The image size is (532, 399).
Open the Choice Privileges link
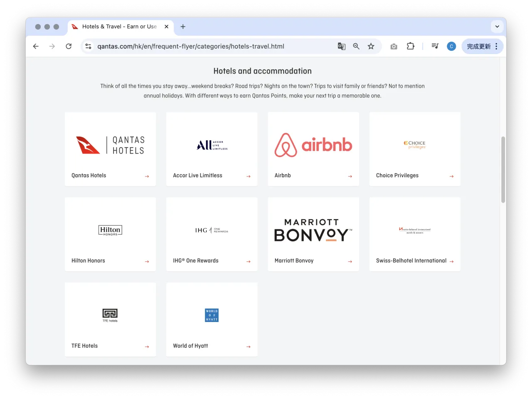397,176
